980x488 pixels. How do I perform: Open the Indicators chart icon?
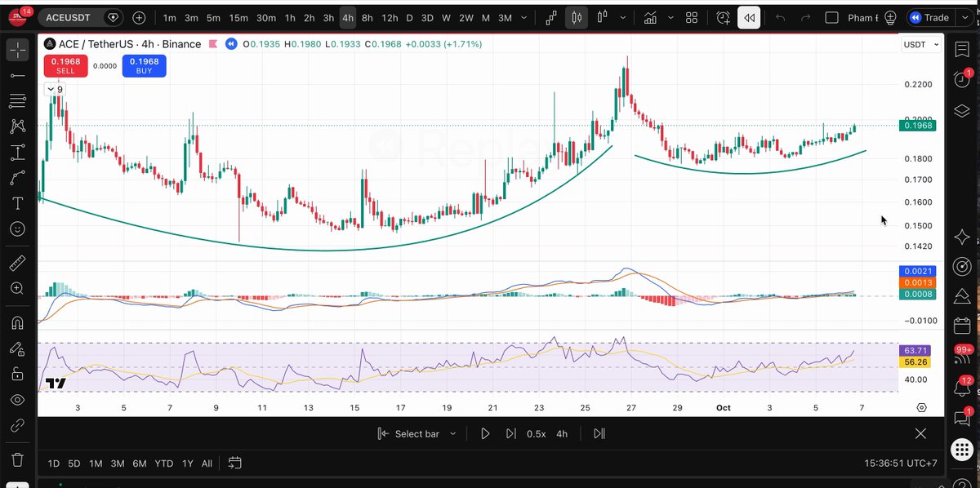651,17
